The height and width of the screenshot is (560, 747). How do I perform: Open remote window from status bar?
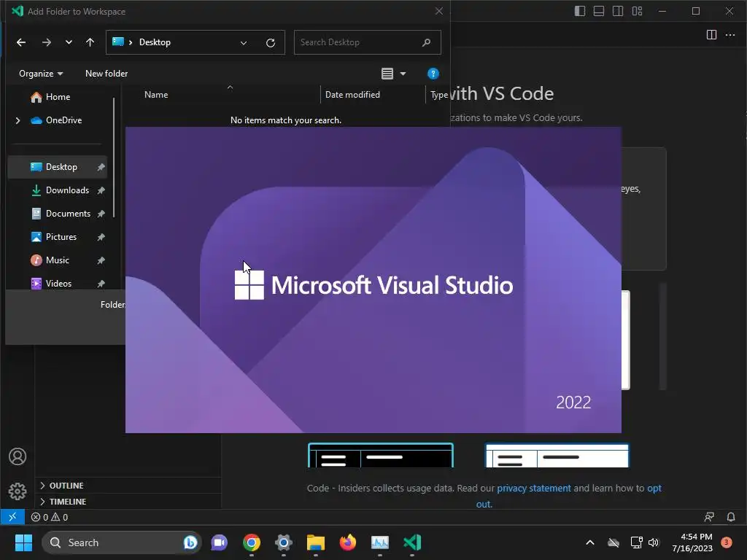12,517
